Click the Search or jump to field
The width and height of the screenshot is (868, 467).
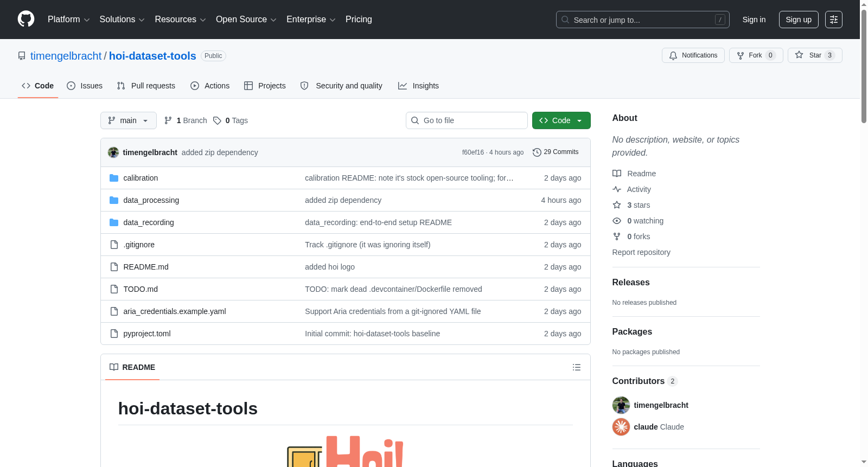643,20
